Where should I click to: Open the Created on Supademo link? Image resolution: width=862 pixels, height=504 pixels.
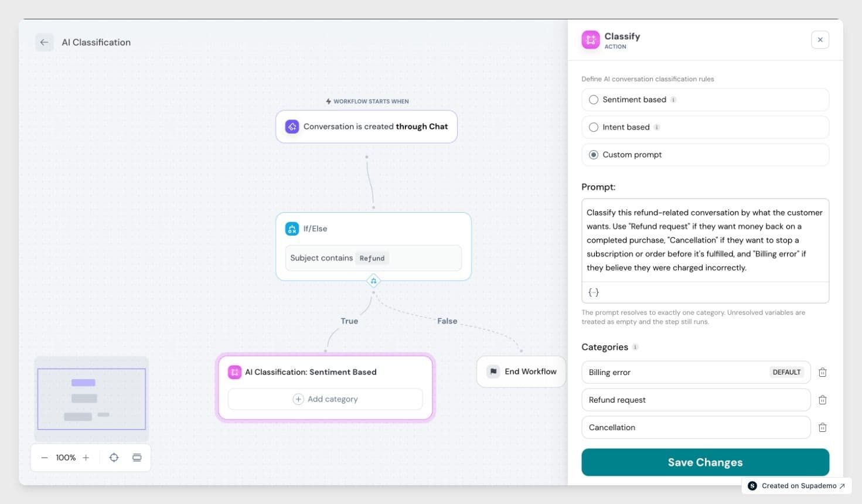click(796, 486)
